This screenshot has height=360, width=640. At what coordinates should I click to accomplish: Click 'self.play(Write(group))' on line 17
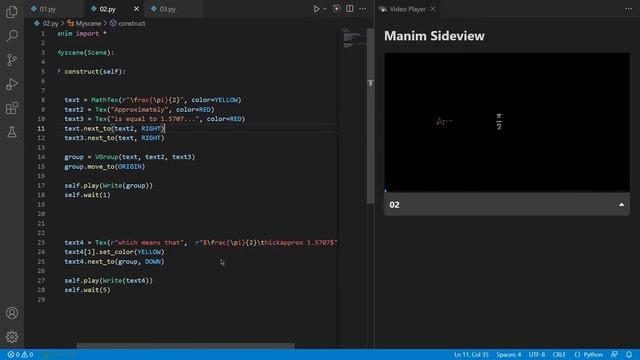pos(108,185)
